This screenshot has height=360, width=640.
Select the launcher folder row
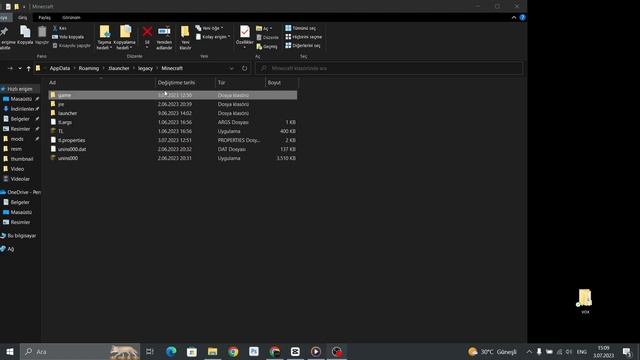173,113
